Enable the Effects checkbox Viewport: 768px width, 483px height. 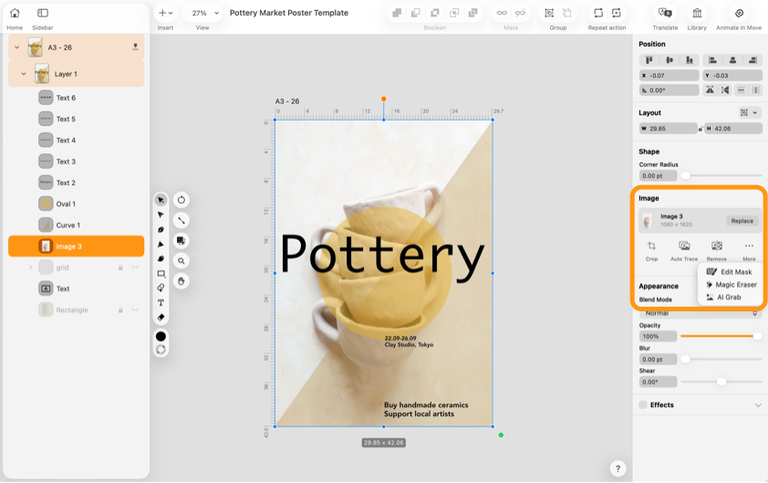[x=643, y=405]
